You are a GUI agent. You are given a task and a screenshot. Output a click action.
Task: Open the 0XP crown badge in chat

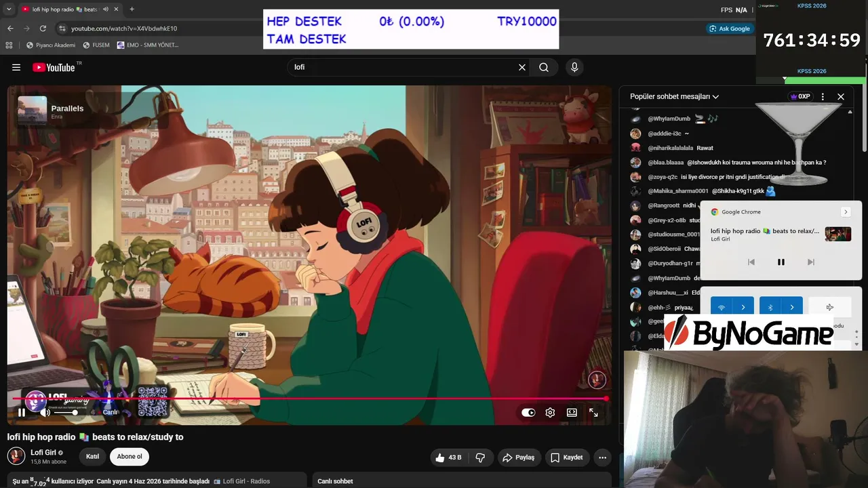pos(801,96)
